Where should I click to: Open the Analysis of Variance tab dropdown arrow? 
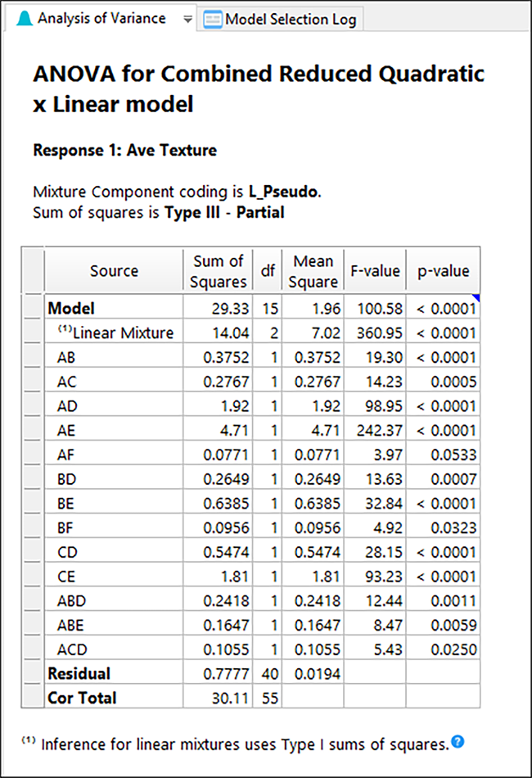[x=188, y=19]
